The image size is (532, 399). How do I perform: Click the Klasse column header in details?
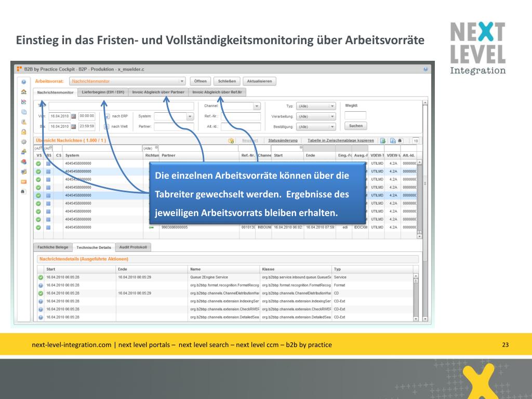296,269
